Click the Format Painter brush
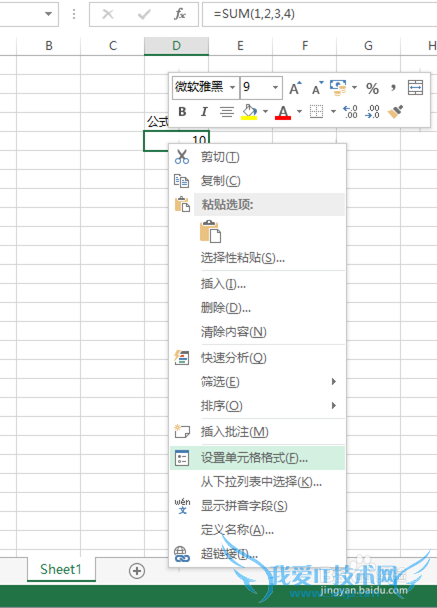 (x=395, y=112)
